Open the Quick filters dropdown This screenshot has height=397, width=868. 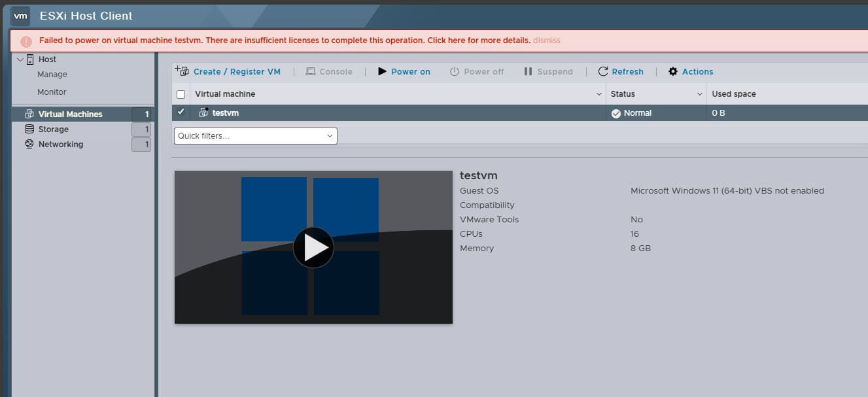(256, 135)
